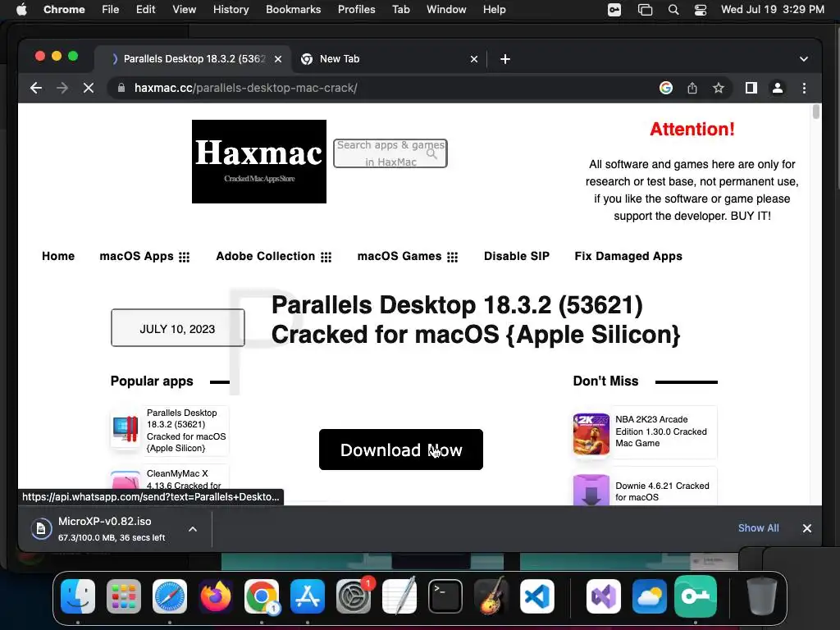Open Downie 4.6.21 Cracked article
The image size is (840, 630).
click(662, 491)
